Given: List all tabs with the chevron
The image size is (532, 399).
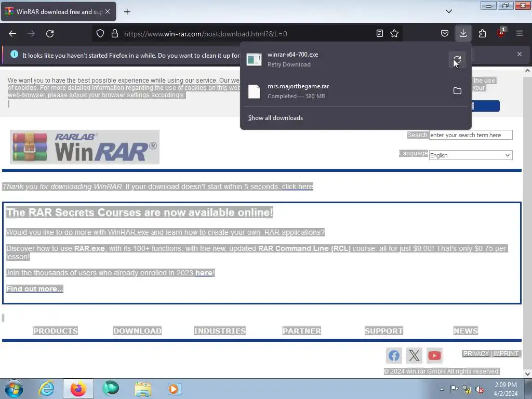Looking at the screenshot, I should tap(448, 11).
